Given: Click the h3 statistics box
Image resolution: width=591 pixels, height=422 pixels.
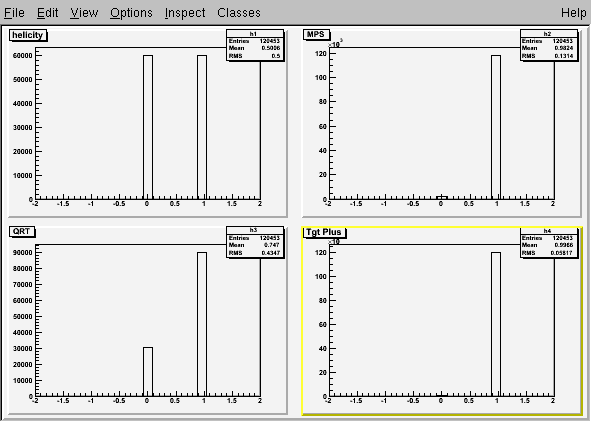Looking at the screenshot, I should [255, 242].
